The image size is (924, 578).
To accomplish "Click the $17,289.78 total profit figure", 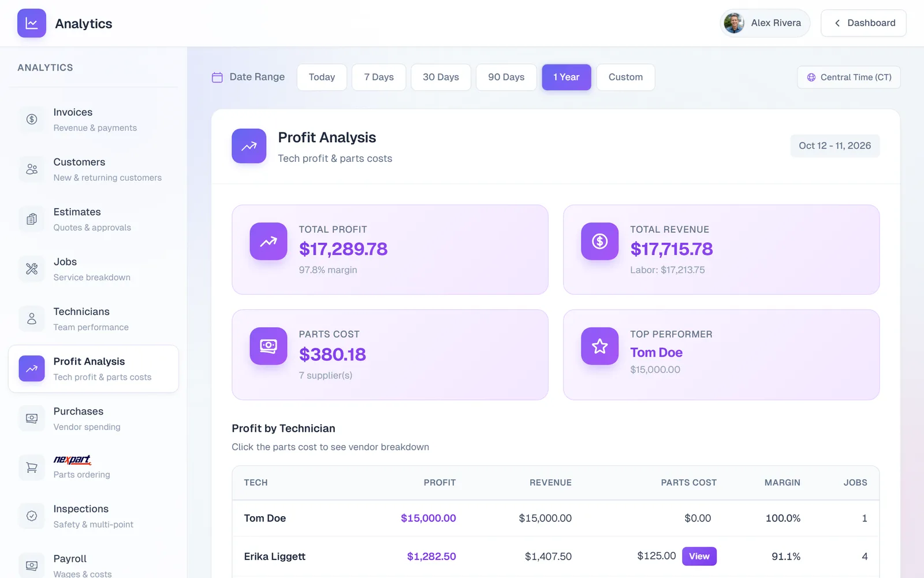I will (x=343, y=249).
